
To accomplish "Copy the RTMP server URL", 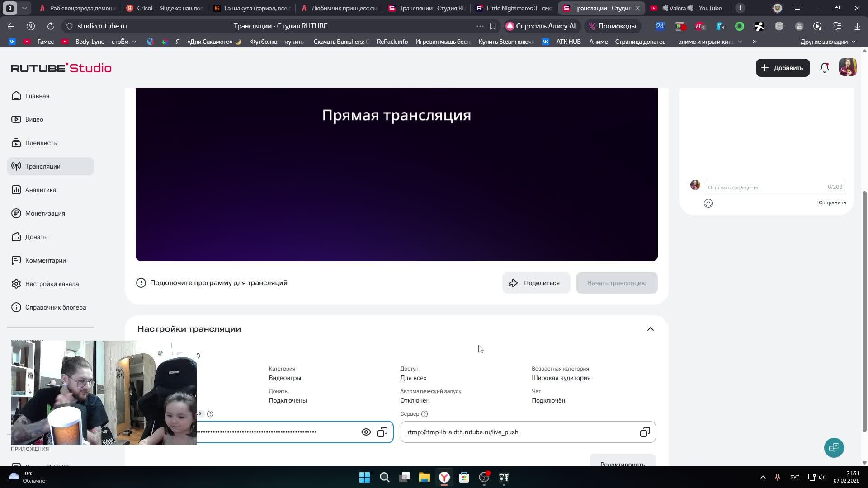I will point(645,432).
